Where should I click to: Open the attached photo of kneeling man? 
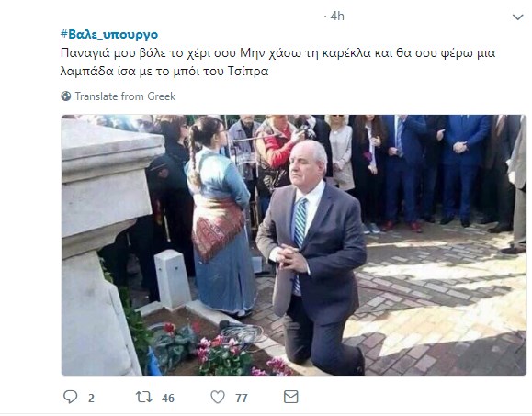click(x=294, y=245)
